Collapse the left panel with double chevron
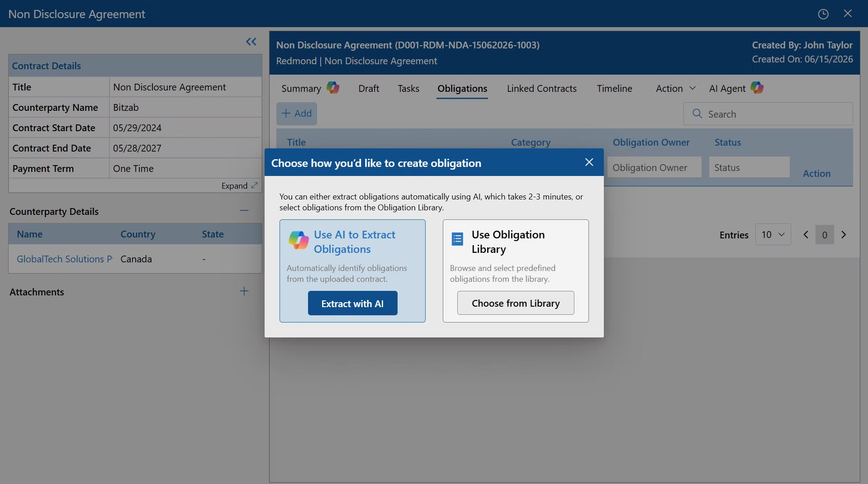868x484 pixels. 251,42
